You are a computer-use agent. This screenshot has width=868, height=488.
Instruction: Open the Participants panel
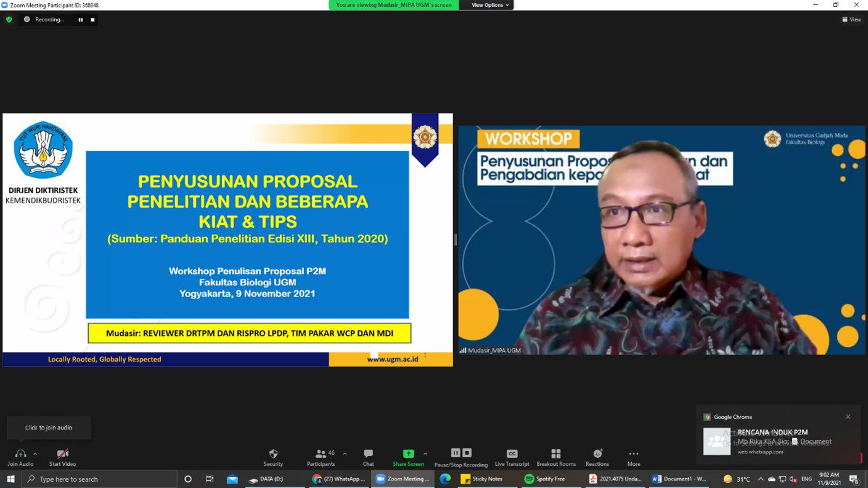click(321, 458)
